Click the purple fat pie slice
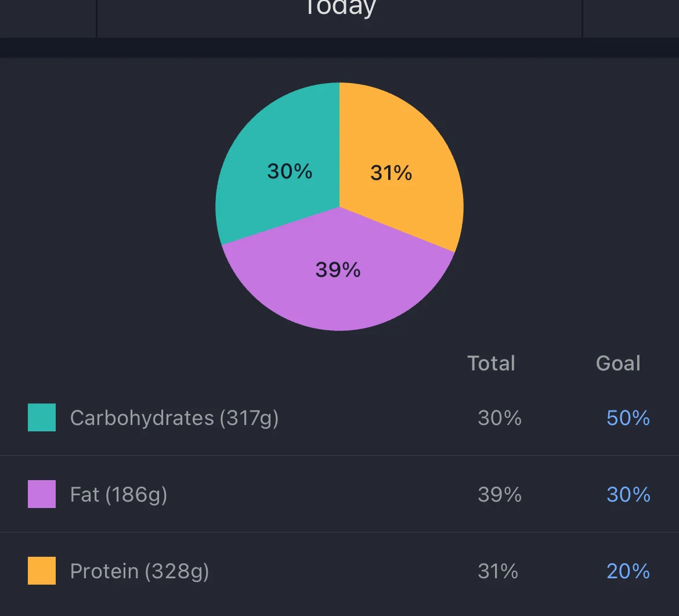 [x=338, y=279]
